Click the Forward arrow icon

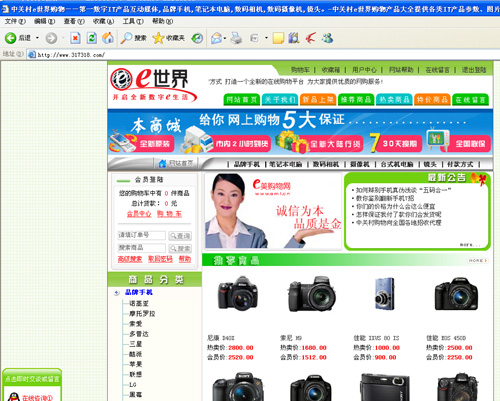click(51, 38)
